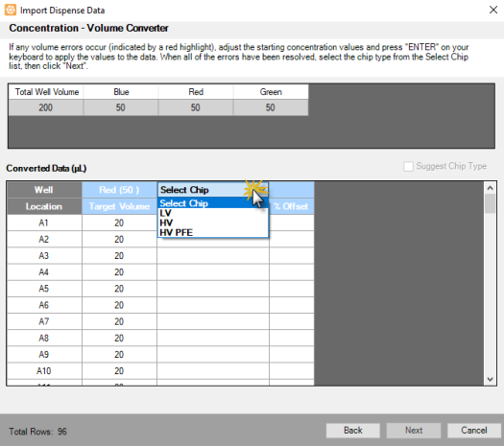The height and width of the screenshot is (446, 504).
Task: Pick HV PFE chip option
Action: 213,232
